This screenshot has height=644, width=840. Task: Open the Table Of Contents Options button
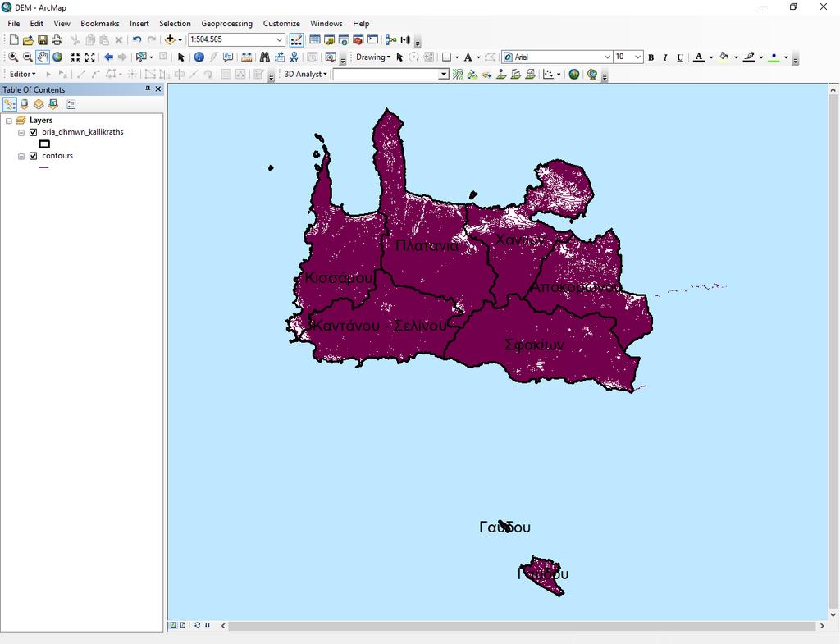pos(71,104)
